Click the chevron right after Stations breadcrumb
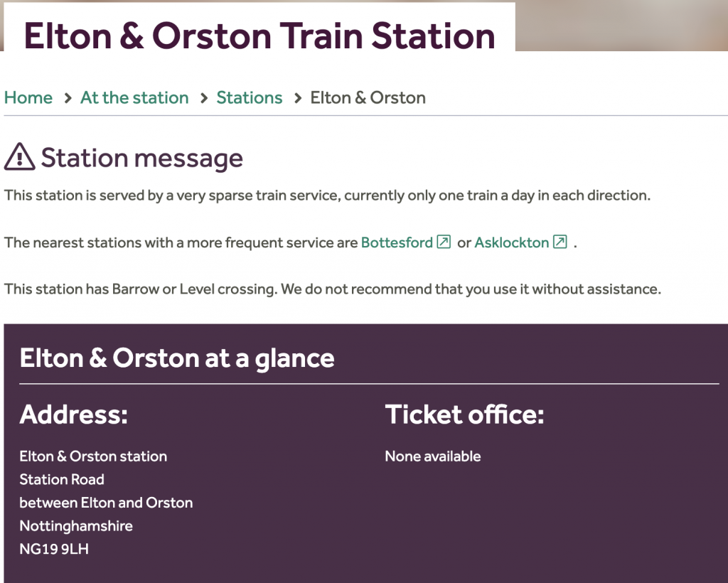 click(297, 98)
